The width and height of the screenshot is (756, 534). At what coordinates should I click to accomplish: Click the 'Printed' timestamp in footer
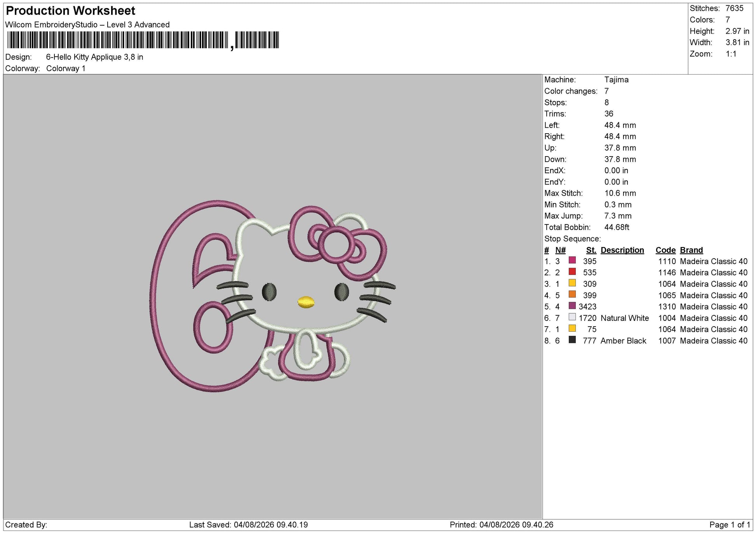pyautogui.click(x=501, y=525)
